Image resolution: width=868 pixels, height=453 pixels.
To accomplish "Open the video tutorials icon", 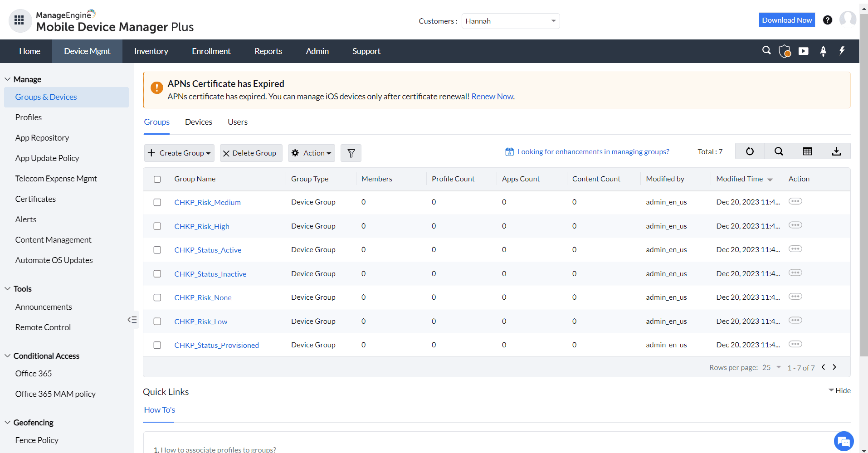I will point(804,51).
